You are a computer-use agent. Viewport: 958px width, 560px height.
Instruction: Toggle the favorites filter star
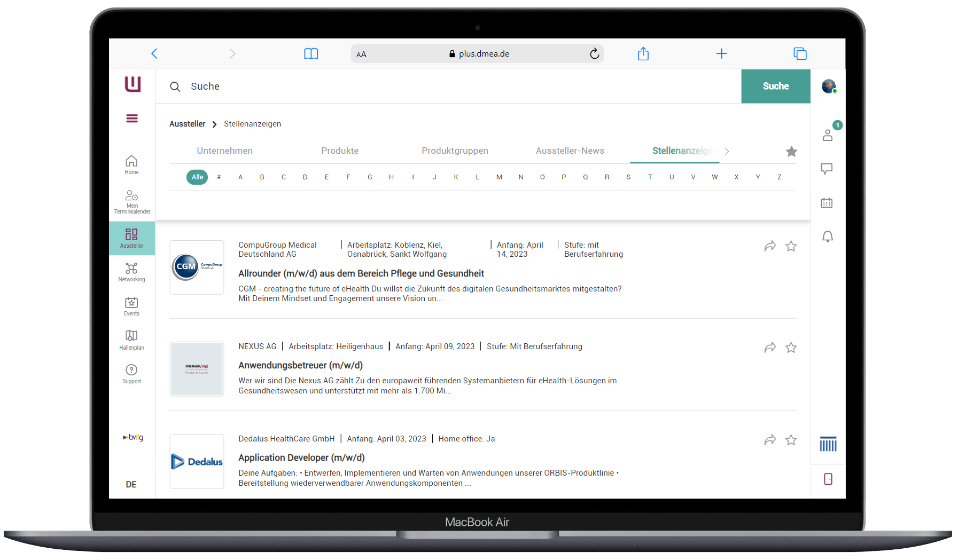(x=791, y=152)
